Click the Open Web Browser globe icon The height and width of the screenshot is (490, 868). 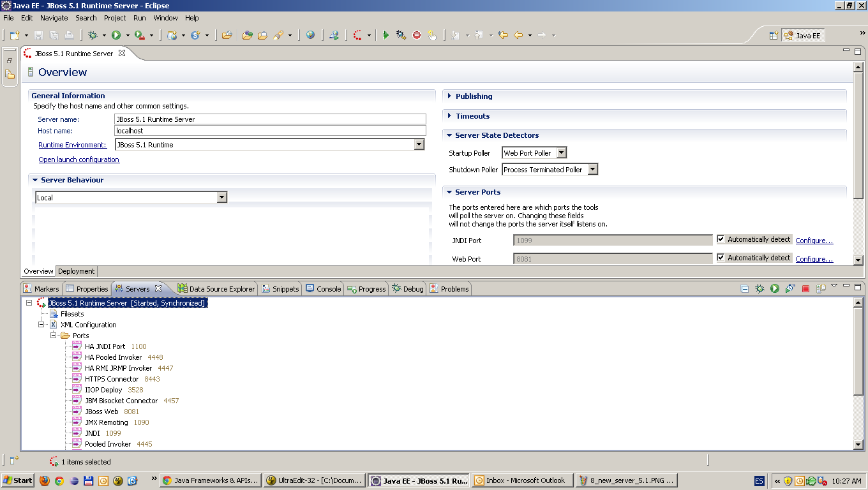tap(311, 35)
